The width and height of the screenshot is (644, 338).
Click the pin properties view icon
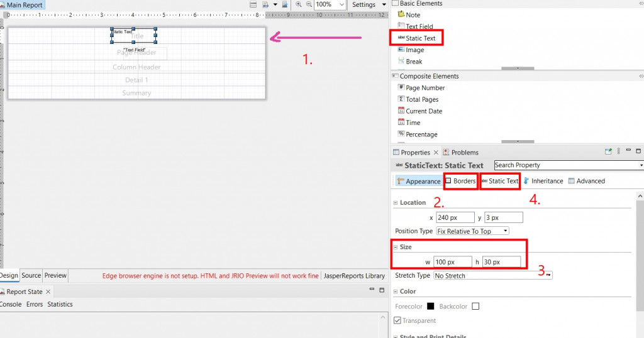pyautogui.click(x=608, y=151)
